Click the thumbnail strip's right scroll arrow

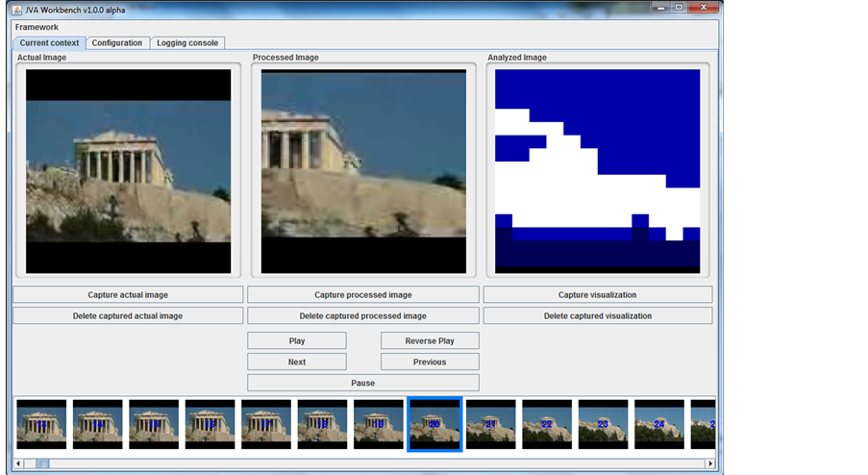pyautogui.click(x=708, y=463)
